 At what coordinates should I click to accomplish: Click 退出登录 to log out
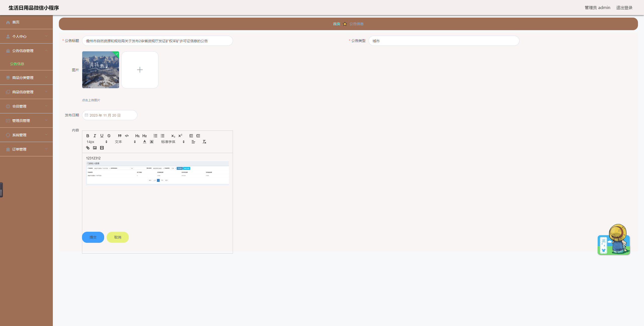coord(624,8)
